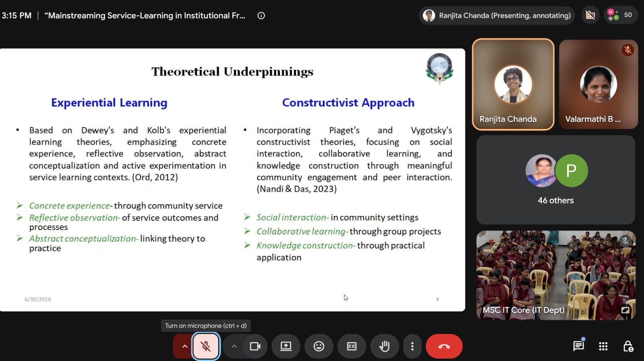Open the chat messages panel
Screen dimensions: 644x361
[578, 346]
